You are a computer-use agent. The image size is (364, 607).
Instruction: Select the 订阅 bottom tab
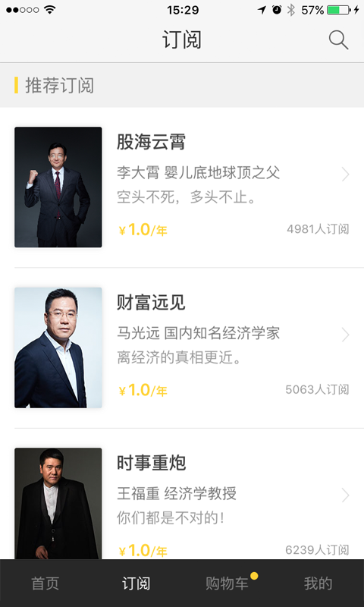[136, 583]
